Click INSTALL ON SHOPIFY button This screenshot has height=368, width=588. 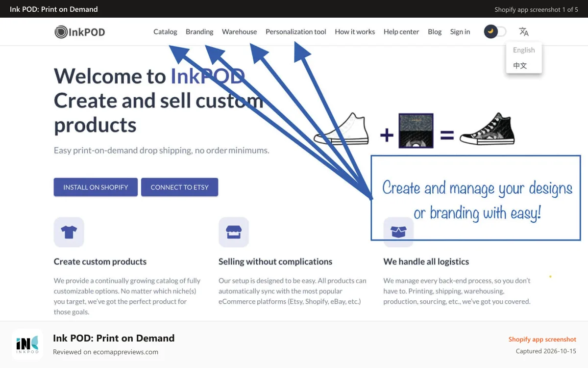pyautogui.click(x=96, y=187)
